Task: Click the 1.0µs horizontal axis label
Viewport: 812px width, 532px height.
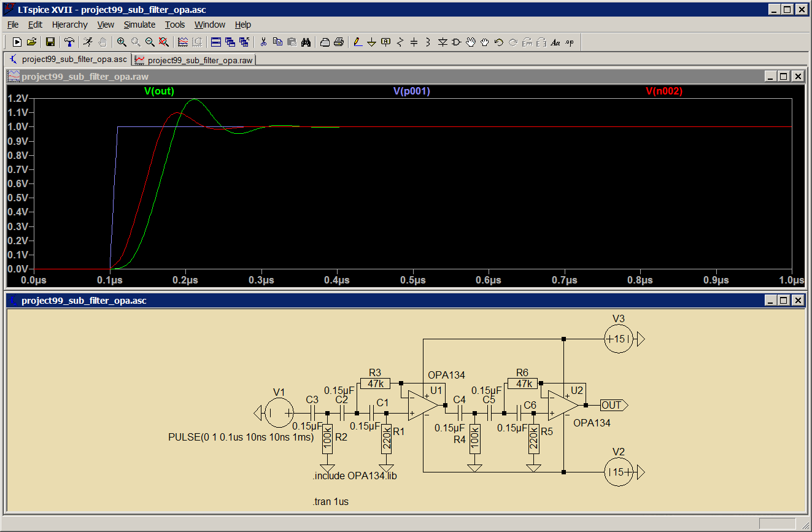Action: coord(791,280)
